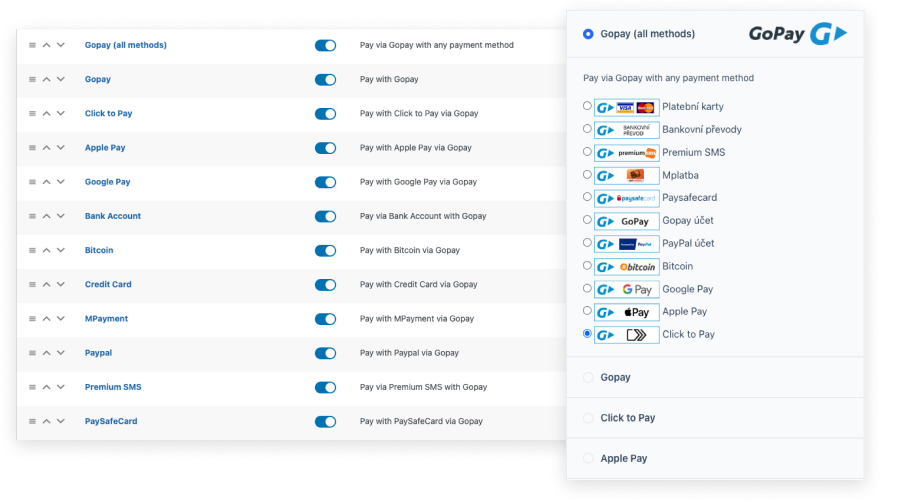Click the paysafecard payment icon
The width and height of the screenshot is (900, 500).
(x=626, y=198)
